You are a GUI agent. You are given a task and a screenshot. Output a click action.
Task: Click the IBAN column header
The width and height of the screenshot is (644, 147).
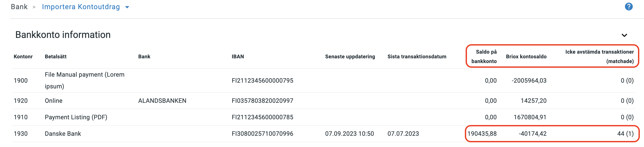pos(238,56)
